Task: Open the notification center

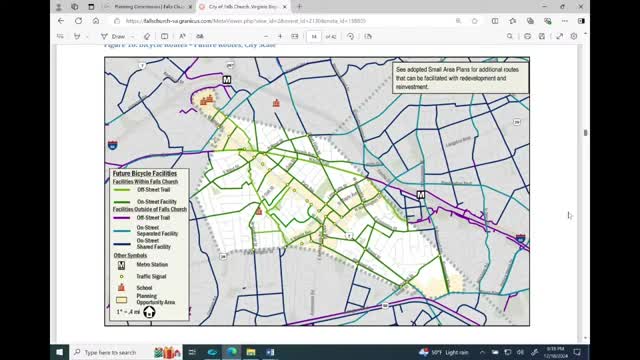Action: tap(577, 352)
